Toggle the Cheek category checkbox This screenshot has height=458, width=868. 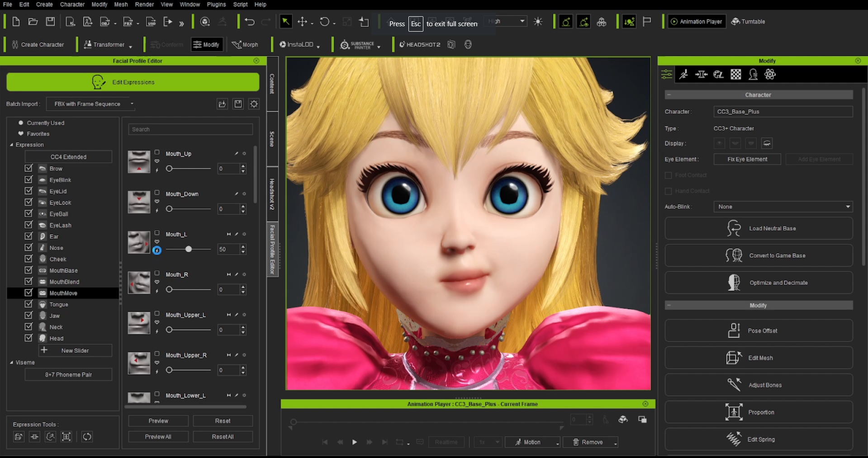coord(28,259)
